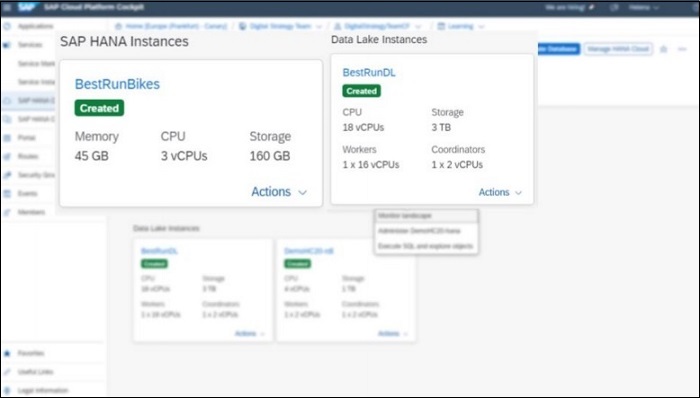Select Execute SQL and explore objects
700x398 pixels.
pyautogui.click(x=426, y=246)
